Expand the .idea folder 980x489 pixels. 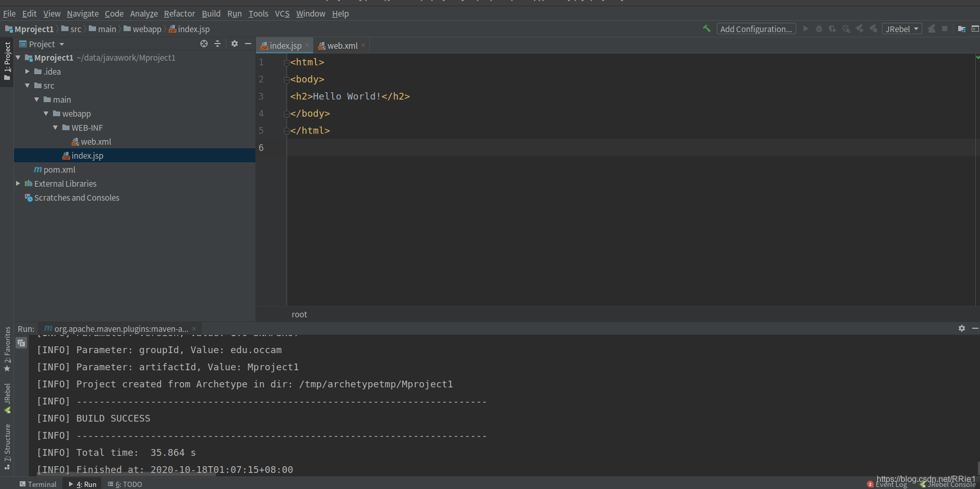click(28, 72)
